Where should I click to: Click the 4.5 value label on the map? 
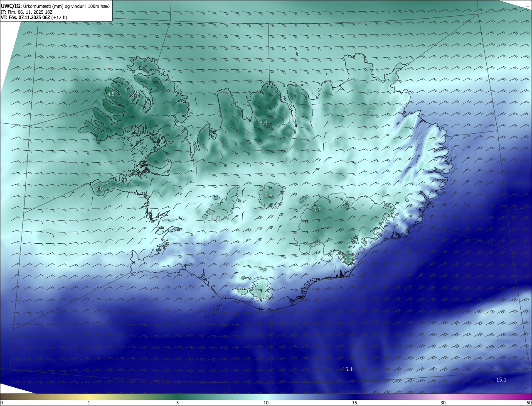click(x=111, y=94)
